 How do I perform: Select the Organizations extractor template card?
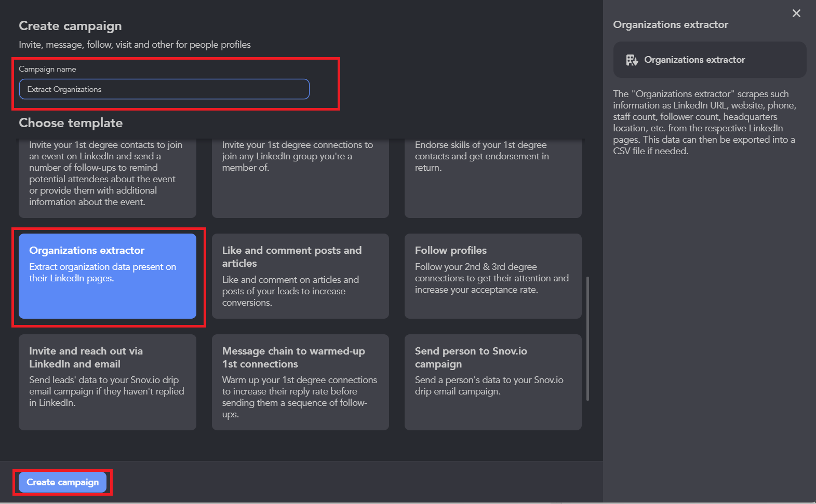(x=108, y=276)
